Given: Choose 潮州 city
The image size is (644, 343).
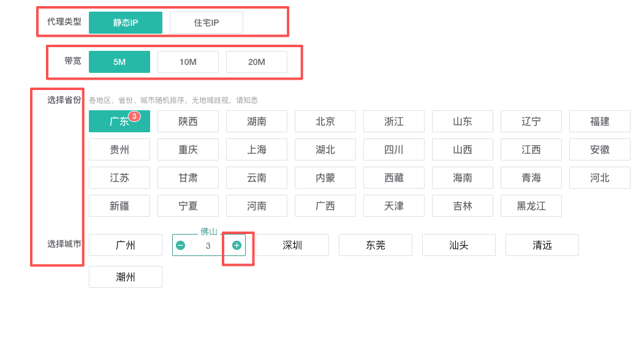Looking at the screenshot, I should click(126, 277).
